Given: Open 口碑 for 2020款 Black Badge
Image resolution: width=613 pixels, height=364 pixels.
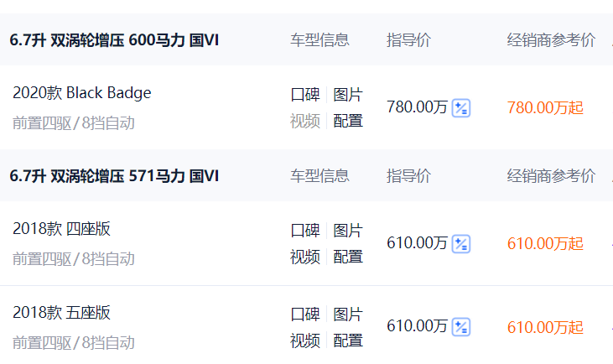Looking at the screenshot, I should point(305,95).
